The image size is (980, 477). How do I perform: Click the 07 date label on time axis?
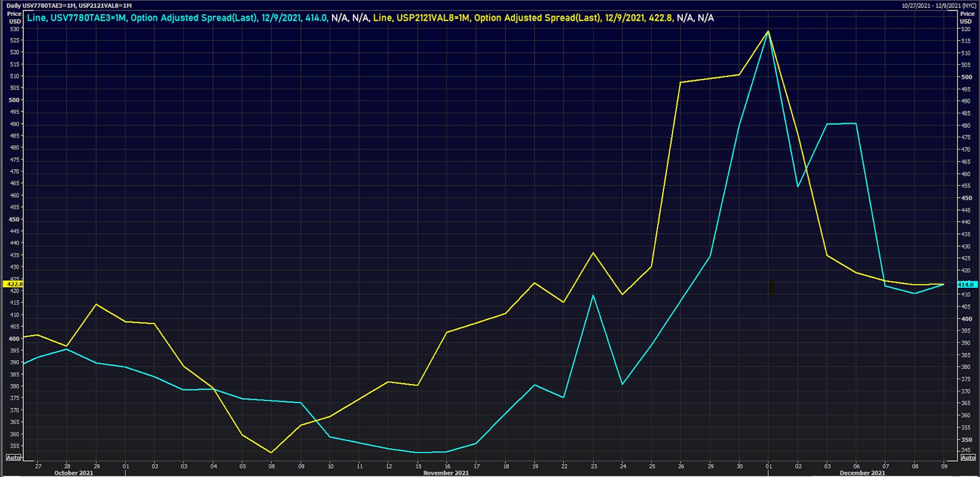886,467
